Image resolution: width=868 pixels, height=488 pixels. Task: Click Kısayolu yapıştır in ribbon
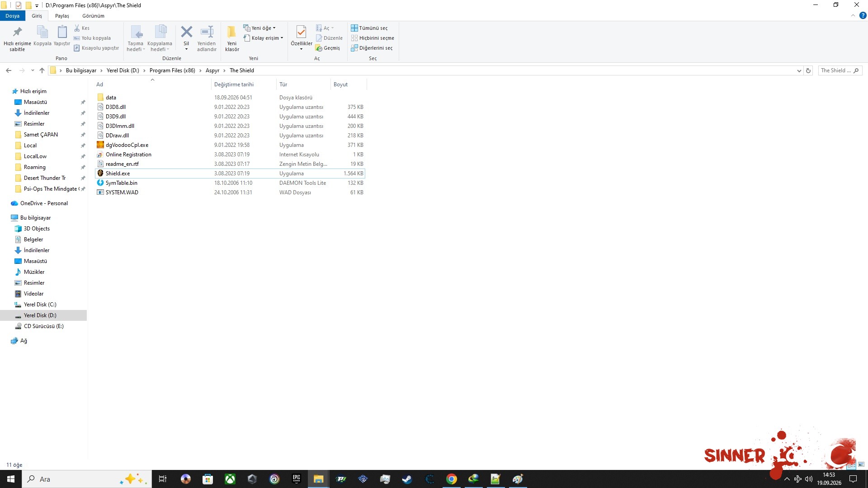[96, 48]
